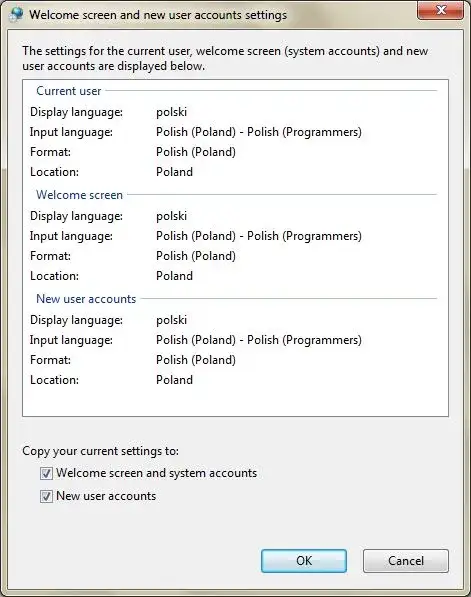Click Current user Format value Polish (Poland)
This screenshot has height=597, width=471.
point(196,152)
